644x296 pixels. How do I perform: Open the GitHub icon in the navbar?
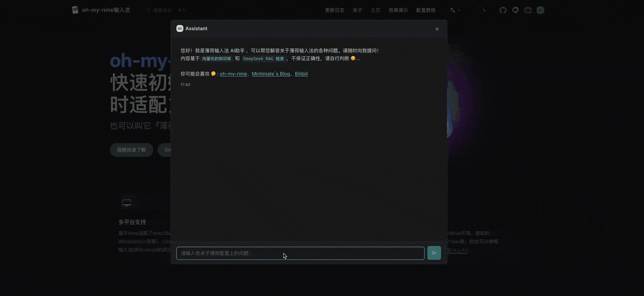503,10
